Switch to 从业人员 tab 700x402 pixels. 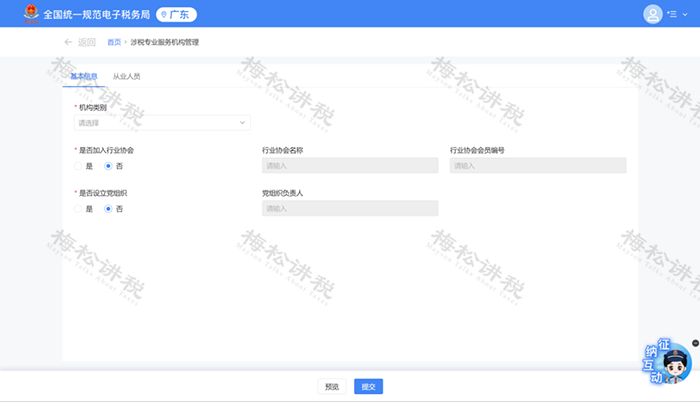(x=126, y=76)
